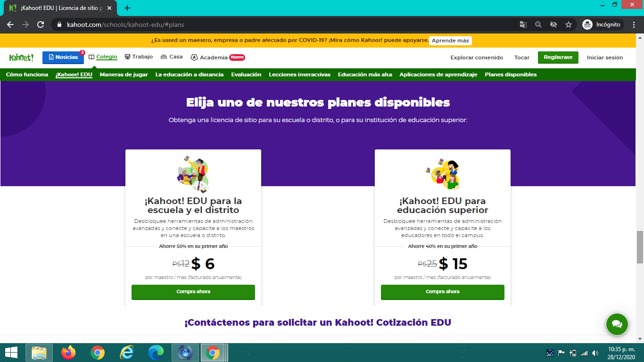Click the green Regístrate button
This screenshot has width=644, height=362.
[x=558, y=58]
